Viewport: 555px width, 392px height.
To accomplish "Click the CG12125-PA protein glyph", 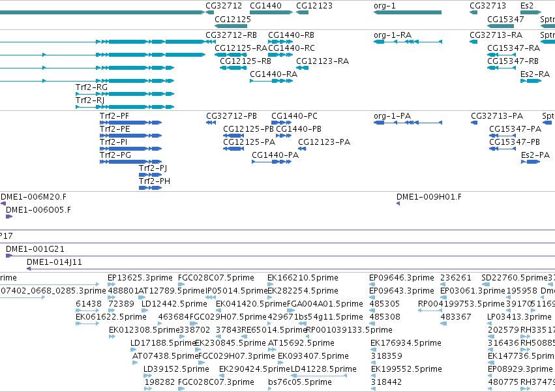I will (233, 149).
